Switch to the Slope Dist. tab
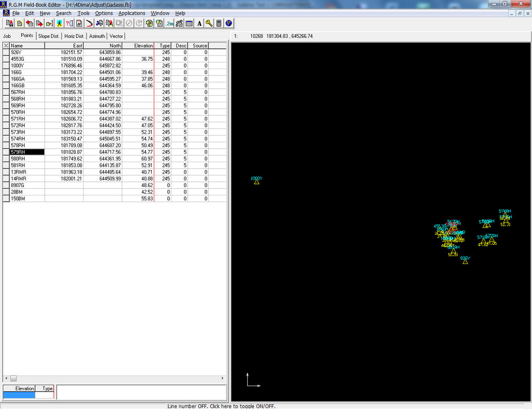The width and height of the screenshot is (532, 409). (x=49, y=36)
